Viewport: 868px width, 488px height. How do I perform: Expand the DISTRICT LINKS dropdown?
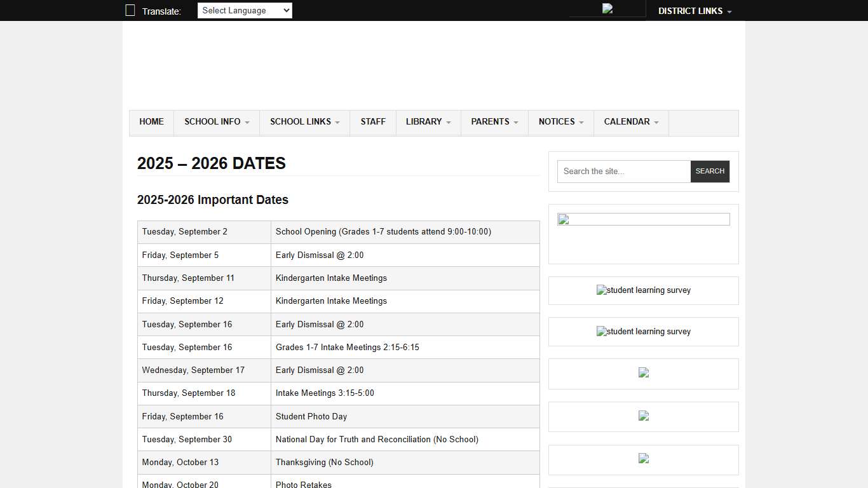(694, 10)
